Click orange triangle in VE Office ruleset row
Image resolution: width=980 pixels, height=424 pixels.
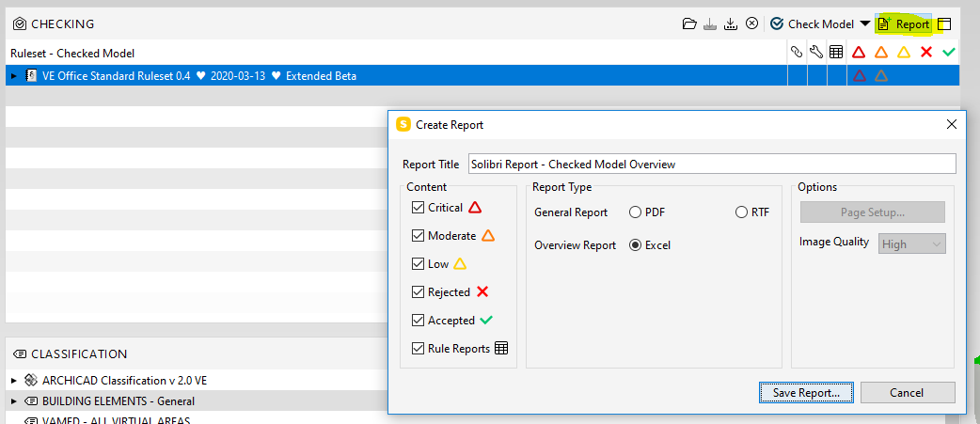(881, 76)
